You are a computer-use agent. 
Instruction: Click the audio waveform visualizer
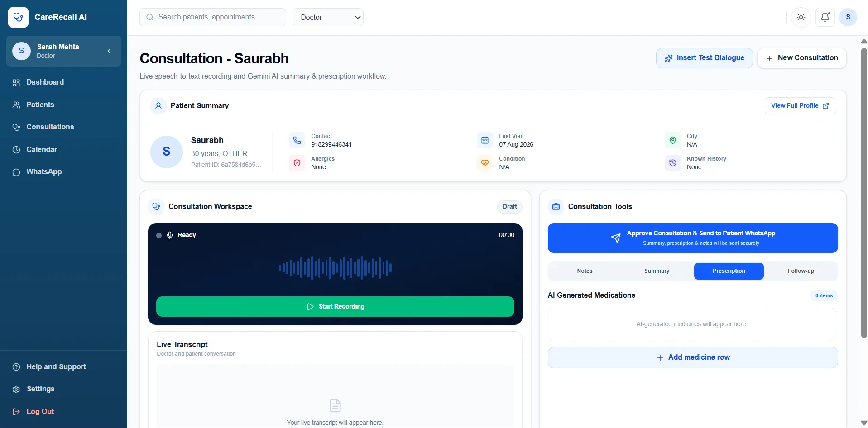point(335,268)
